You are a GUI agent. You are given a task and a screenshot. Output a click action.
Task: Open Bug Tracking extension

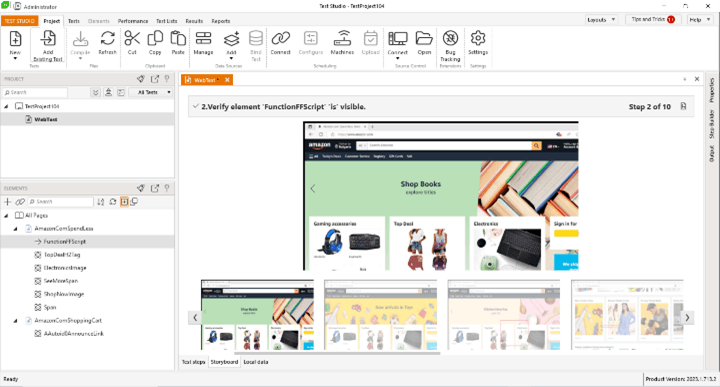450,46
